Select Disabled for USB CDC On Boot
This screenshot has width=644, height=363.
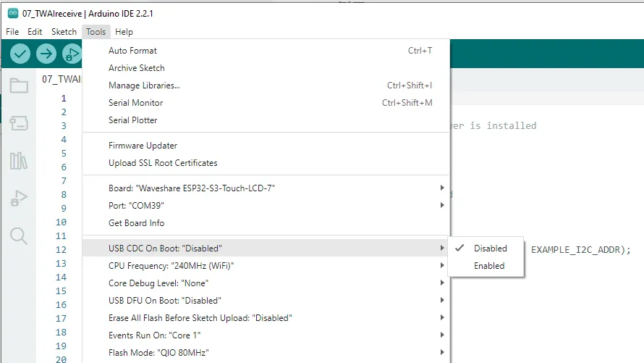pyautogui.click(x=490, y=249)
